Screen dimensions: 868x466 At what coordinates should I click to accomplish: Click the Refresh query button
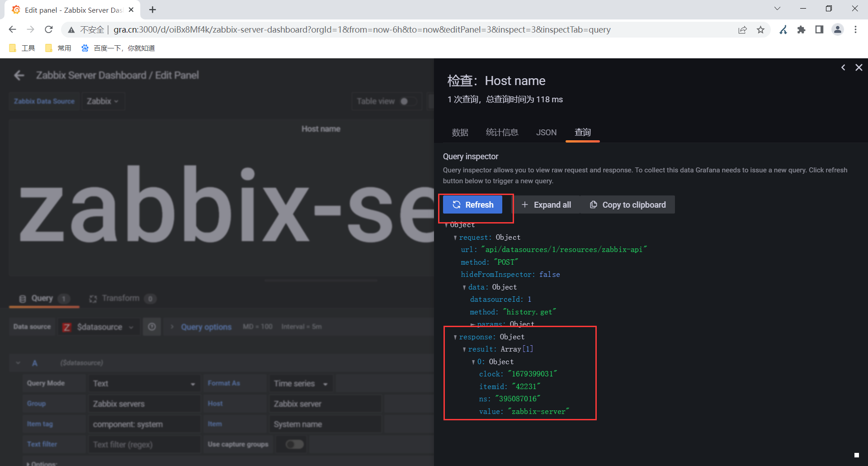[473, 205]
